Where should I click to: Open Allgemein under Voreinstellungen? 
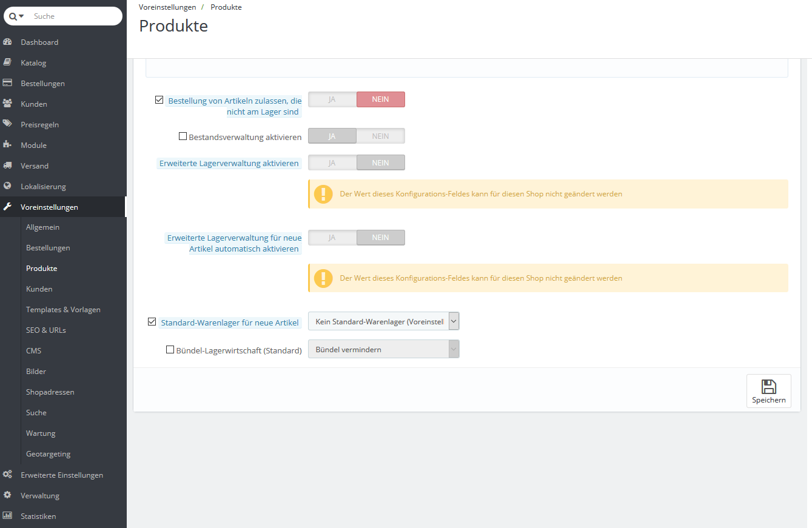tap(42, 227)
